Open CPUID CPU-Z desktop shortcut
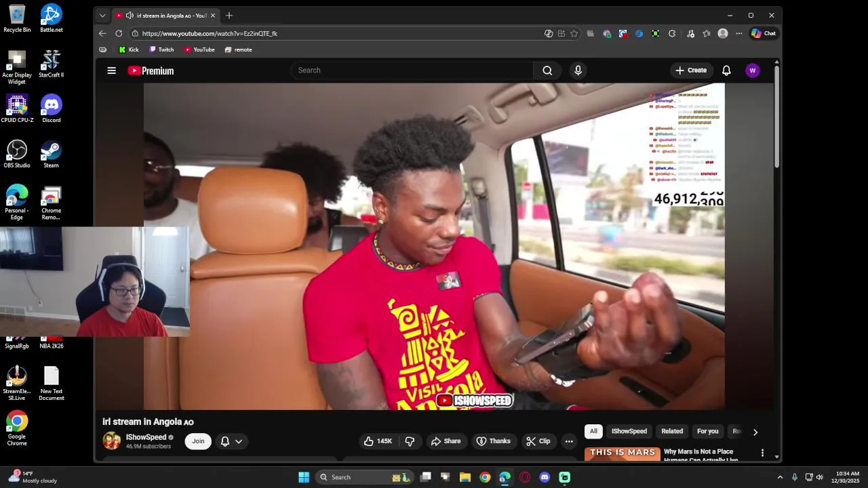Screen dimensions: 868x488 point(17,109)
